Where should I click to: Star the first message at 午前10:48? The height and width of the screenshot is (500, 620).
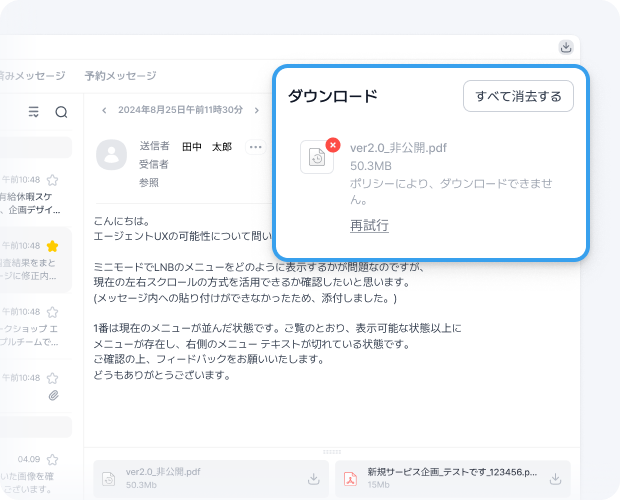pyautogui.click(x=52, y=180)
